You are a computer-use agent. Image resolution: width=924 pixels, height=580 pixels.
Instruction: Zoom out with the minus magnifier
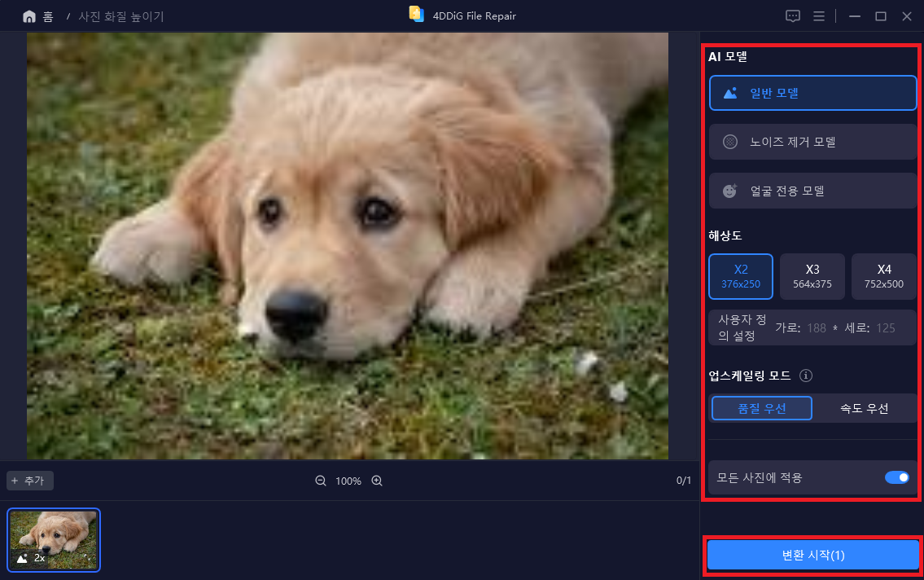321,481
